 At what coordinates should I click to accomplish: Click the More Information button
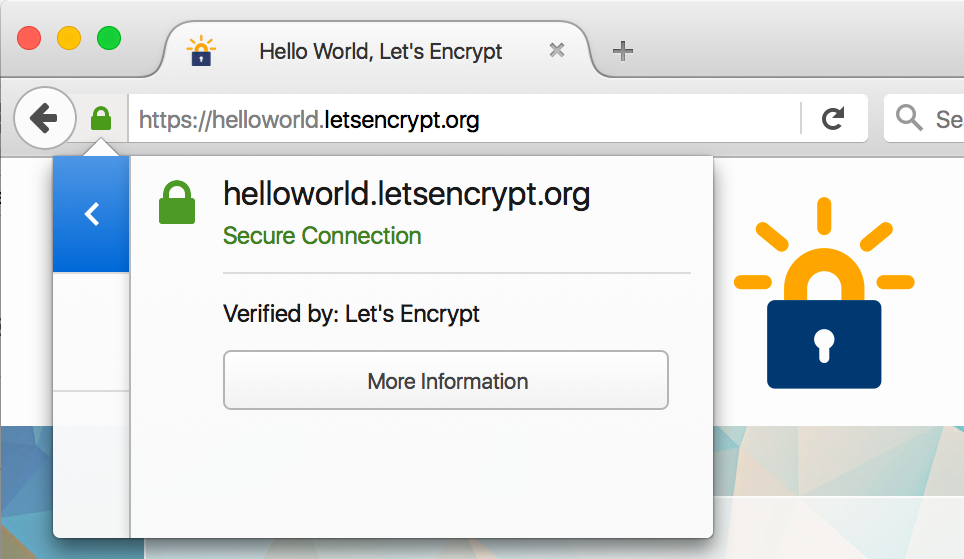(446, 380)
